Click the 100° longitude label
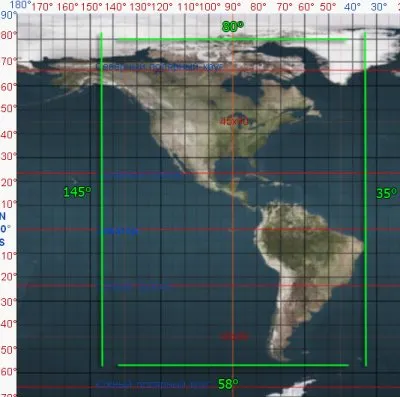 (x=209, y=7)
